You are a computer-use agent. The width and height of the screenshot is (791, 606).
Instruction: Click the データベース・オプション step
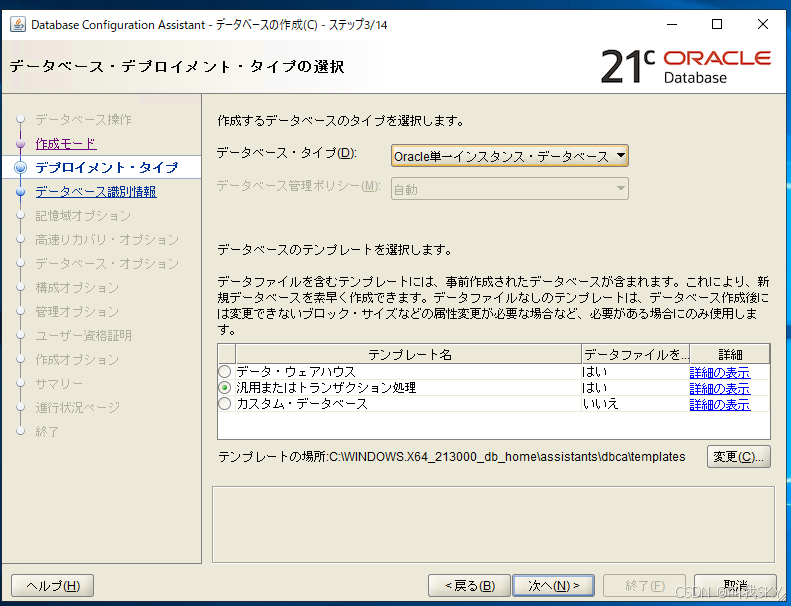[x=107, y=264]
